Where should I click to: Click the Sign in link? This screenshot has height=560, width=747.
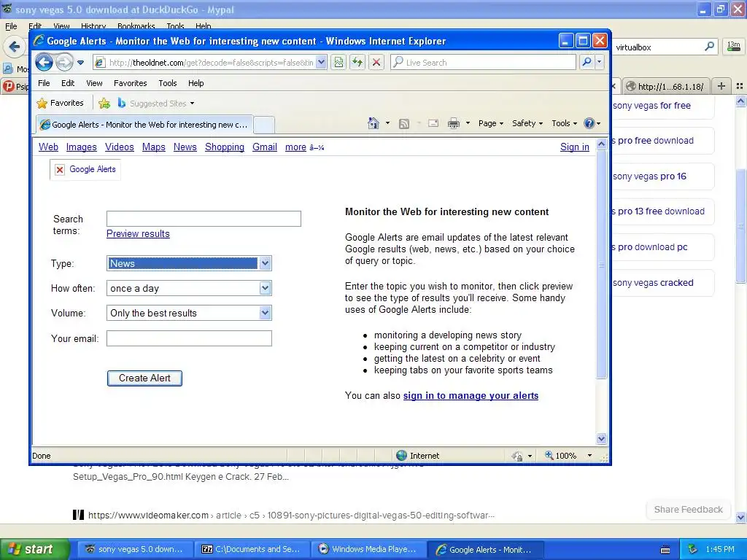pos(575,147)
